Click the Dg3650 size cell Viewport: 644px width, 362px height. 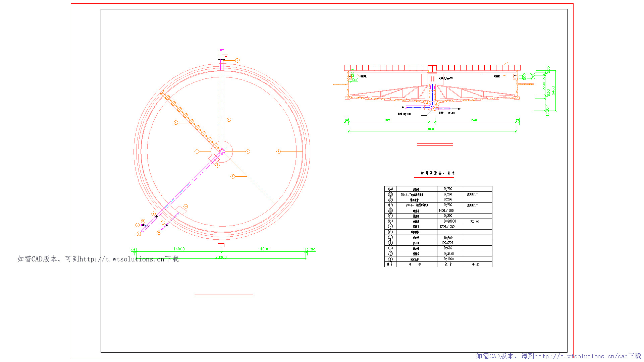coord(448,254)
